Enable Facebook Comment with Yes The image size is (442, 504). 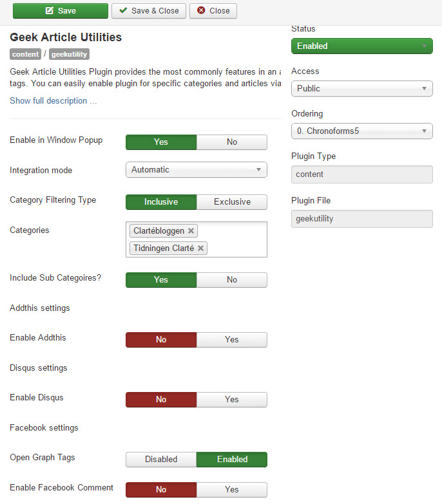pyautogui.click(x=231, y=490)
